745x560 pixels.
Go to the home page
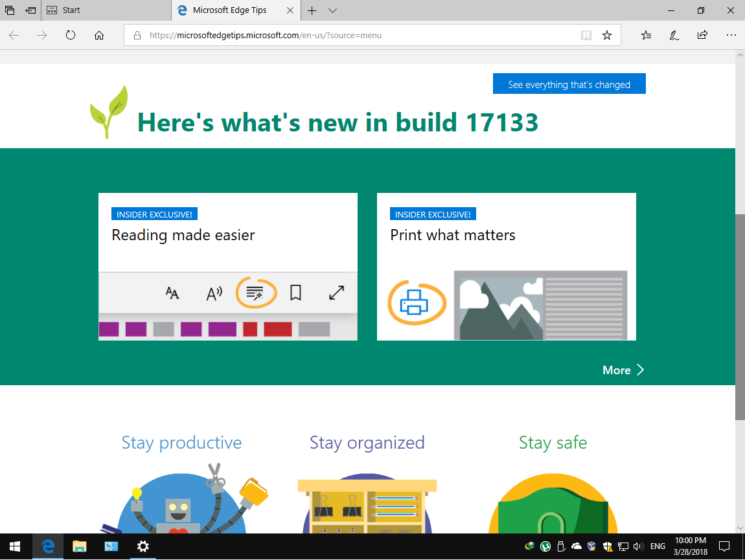coord(99,35)
